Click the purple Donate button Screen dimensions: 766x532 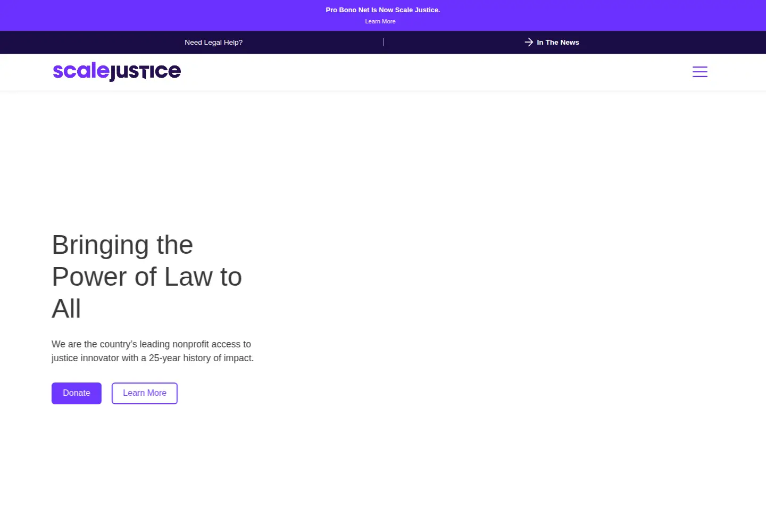[x=77, y=393]
